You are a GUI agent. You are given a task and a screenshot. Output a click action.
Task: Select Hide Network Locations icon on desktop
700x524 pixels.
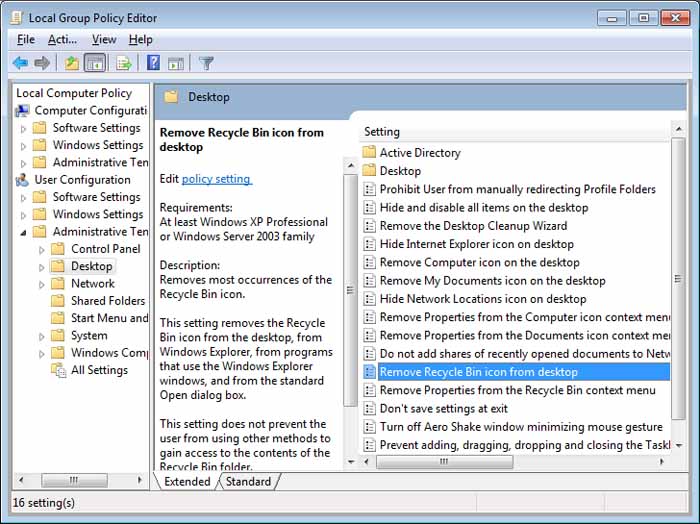[483, 299]
